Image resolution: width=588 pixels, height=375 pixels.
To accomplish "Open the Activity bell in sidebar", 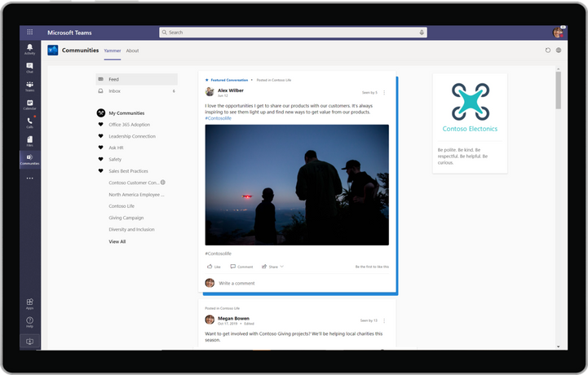I will tap(29, 49).
